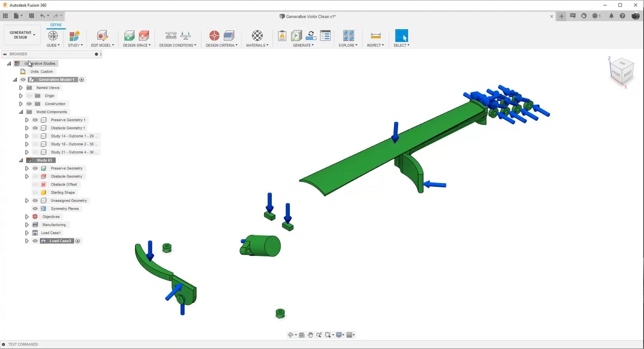The height and width of the screenshot is (349, 644).
Task: Open the Explore outcomes icon
Action: tap(348, 36)
